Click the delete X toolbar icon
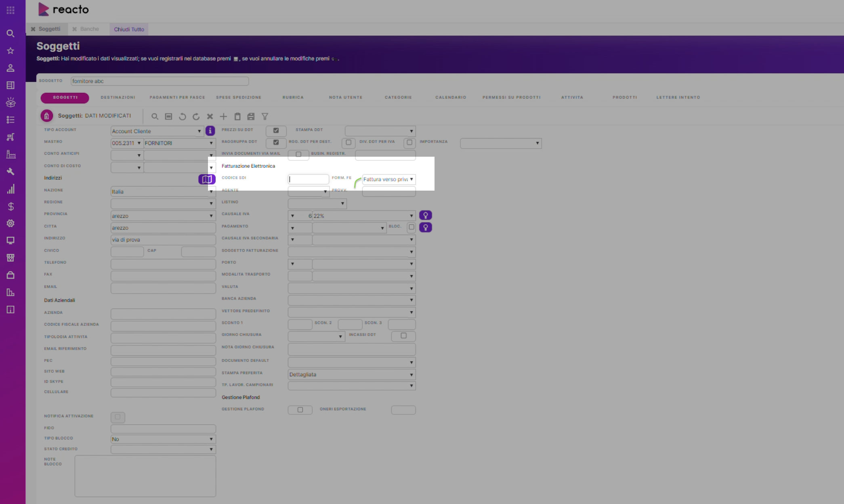Viewport: 844px width, 504px height. pos(210,116)
